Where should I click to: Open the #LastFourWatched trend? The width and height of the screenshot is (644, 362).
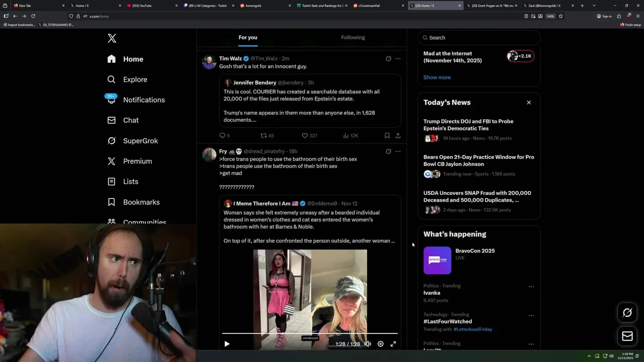click(447, 321)
